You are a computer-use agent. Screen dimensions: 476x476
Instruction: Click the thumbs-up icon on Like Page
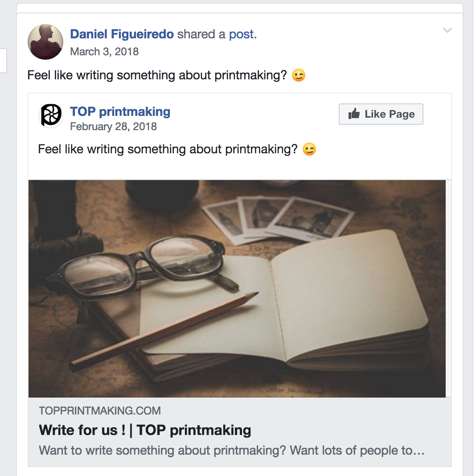[354, 114]
